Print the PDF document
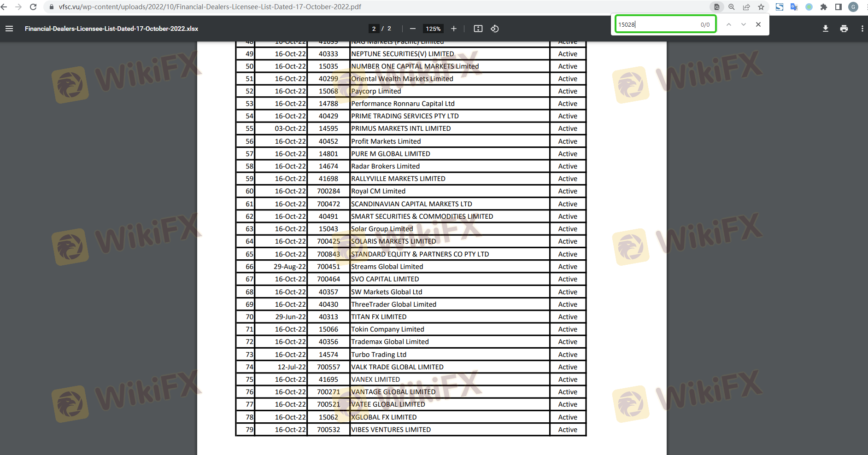Screen dimensions: 868x455 844,29
